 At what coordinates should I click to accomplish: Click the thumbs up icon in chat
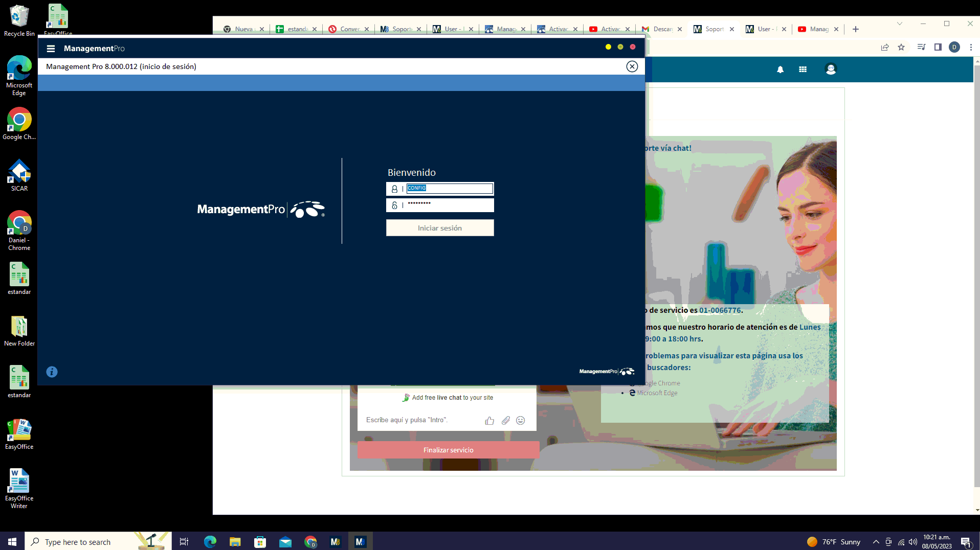click(x=489, y=420)
